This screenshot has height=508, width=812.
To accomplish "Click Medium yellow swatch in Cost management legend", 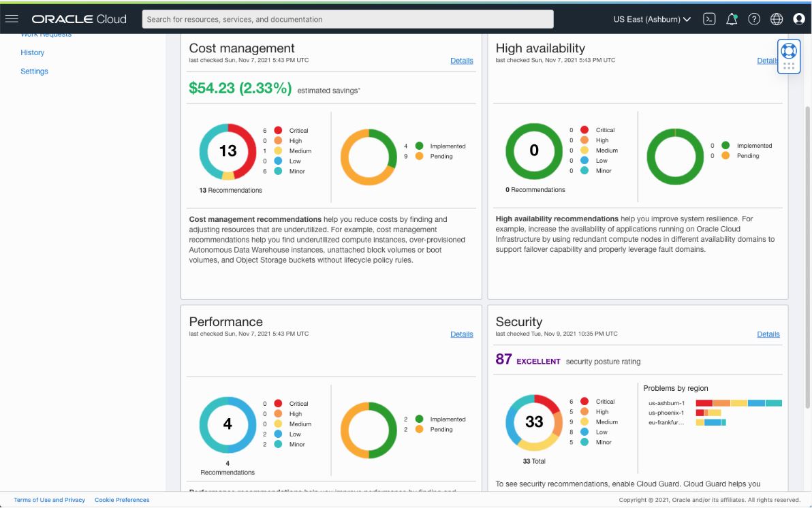I will pos(278,150).
